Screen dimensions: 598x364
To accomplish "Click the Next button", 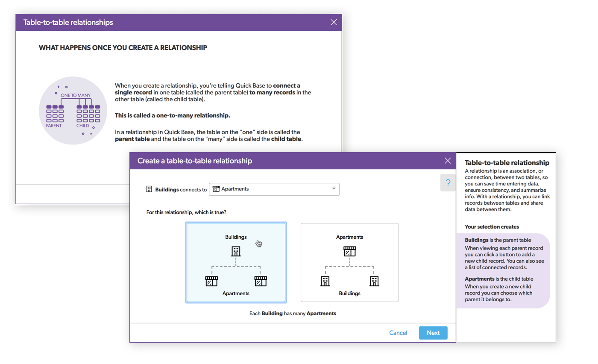I will click(433, 333).
